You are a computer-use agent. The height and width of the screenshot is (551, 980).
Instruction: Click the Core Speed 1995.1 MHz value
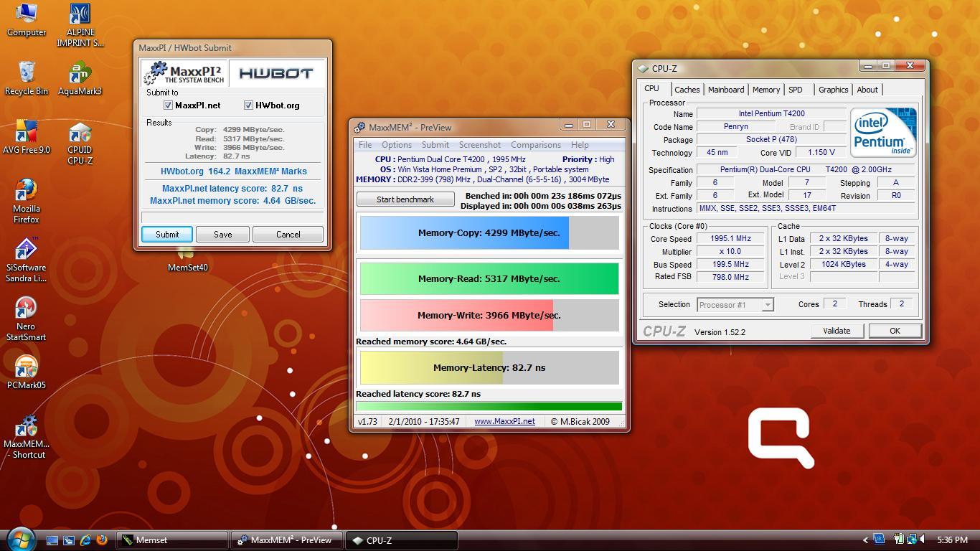pos(730,239)
